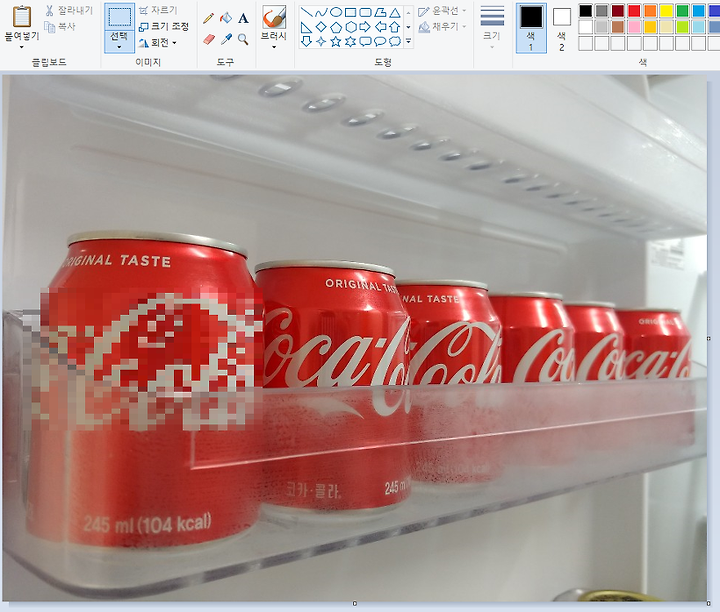This screenshot has height=612, width=720.
Task: Click the Brushes (브러시) icon
Action: [x=274, y=17]
